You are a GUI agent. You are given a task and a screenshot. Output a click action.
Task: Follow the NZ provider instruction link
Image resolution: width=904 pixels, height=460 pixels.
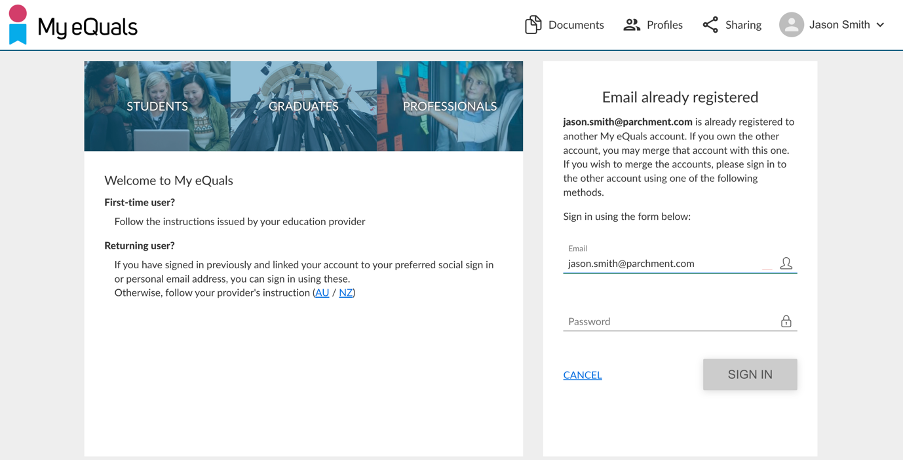pyautogui.click(x=346, y=293)
